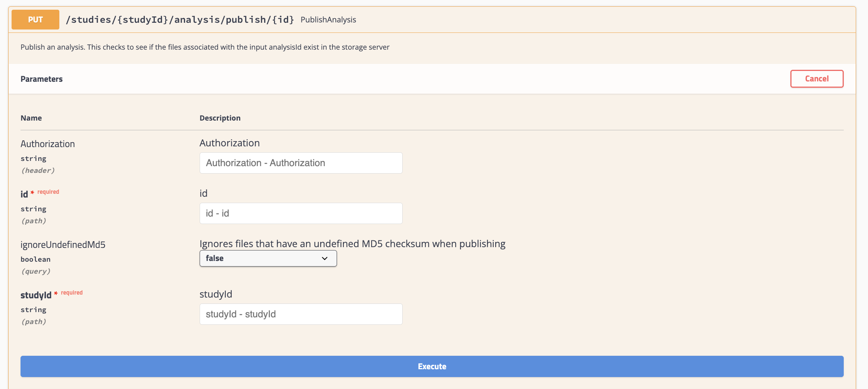Click the 'Publish an analysis' description text
The height and width of the screenshot is (389, 868).
[x=205, y=47]
